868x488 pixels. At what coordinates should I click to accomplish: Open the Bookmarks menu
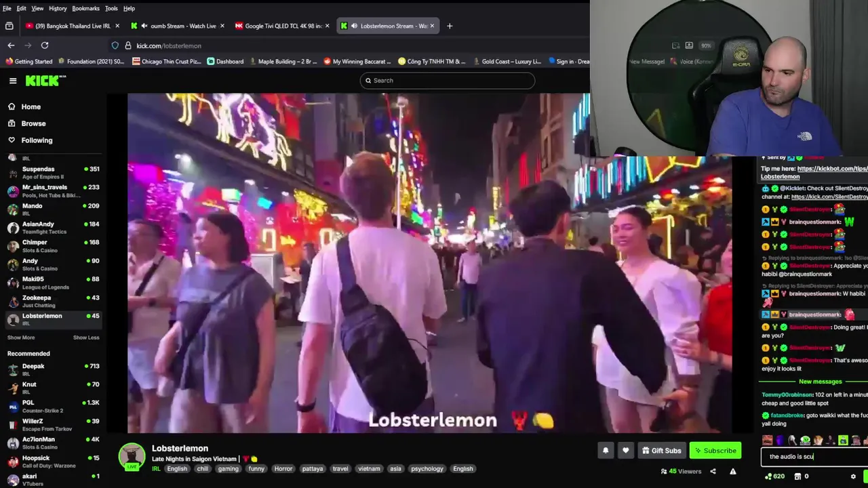pos(85,8)
